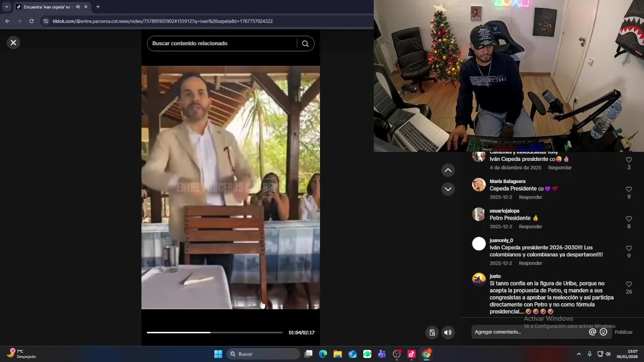Mute the tab via its audio icon
This screenshot has height=362, width=644.
(x=77, y=7)
